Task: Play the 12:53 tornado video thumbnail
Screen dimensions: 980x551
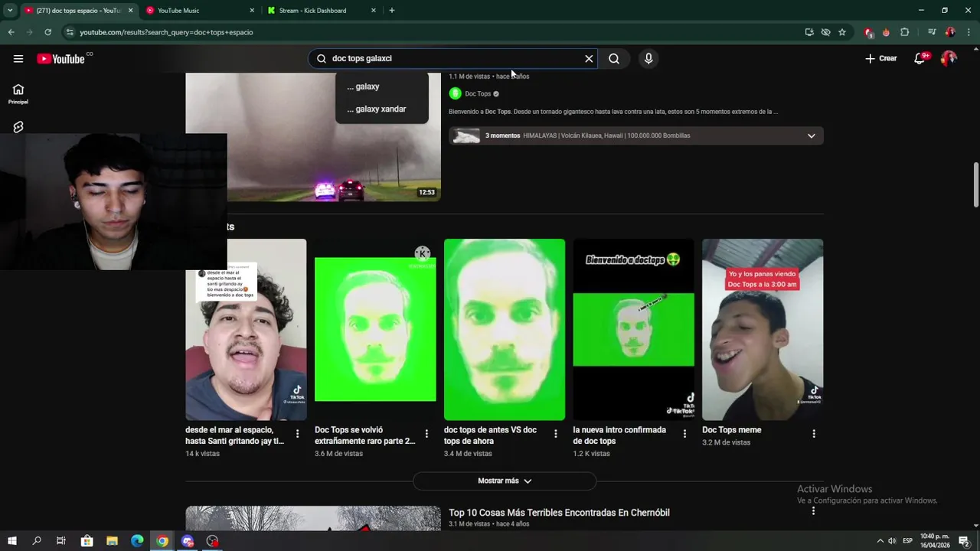Action: tap(313, 137)
